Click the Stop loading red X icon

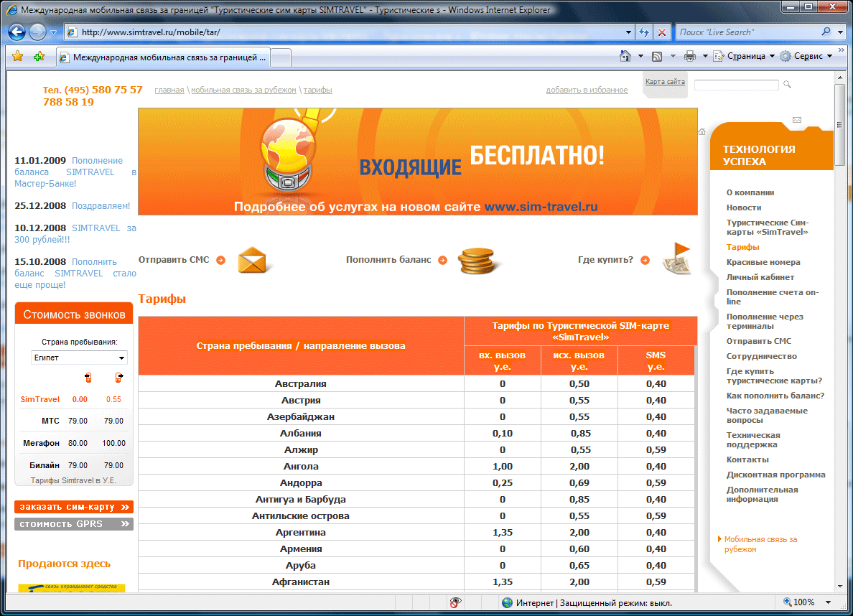661,32
